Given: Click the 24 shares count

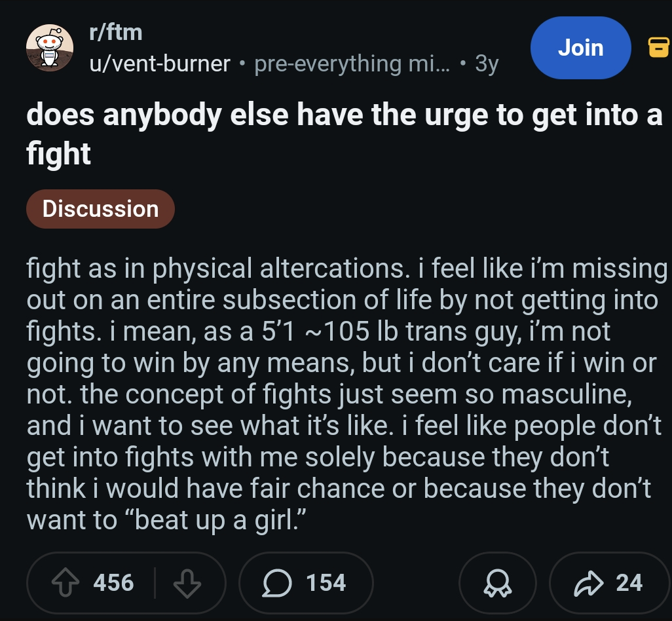Looking at the screenshot, I should point(629,582).
